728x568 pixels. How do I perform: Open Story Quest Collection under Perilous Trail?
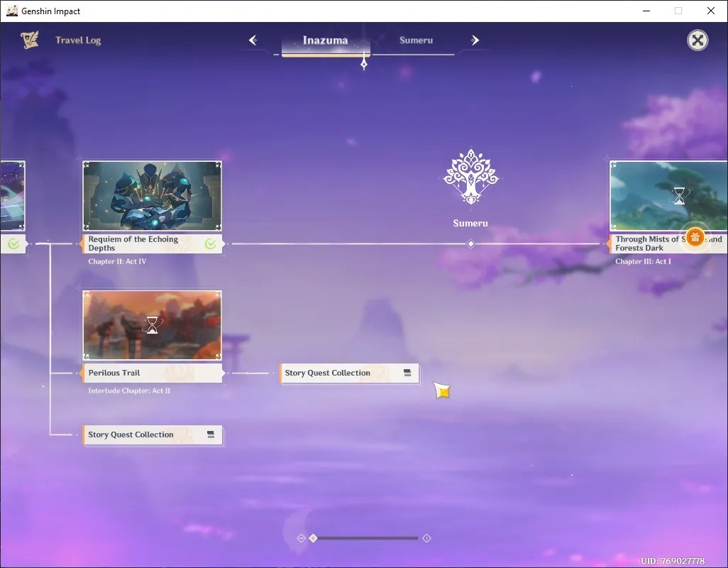pos(153,435)
